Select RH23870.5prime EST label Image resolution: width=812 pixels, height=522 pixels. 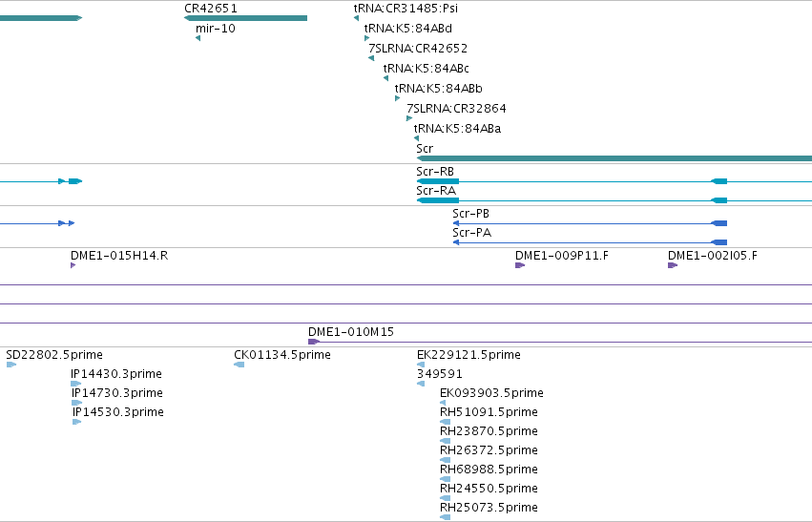tap(489, 431)
